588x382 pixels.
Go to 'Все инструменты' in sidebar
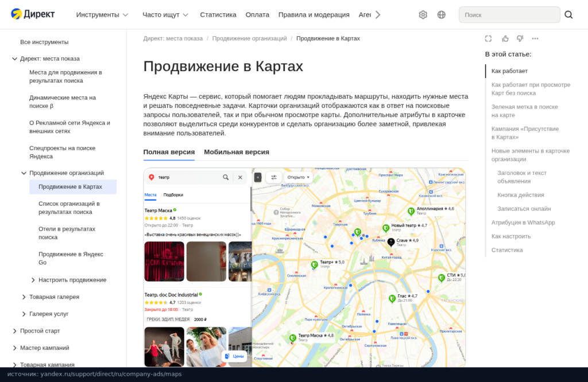(x=44, y=42)
